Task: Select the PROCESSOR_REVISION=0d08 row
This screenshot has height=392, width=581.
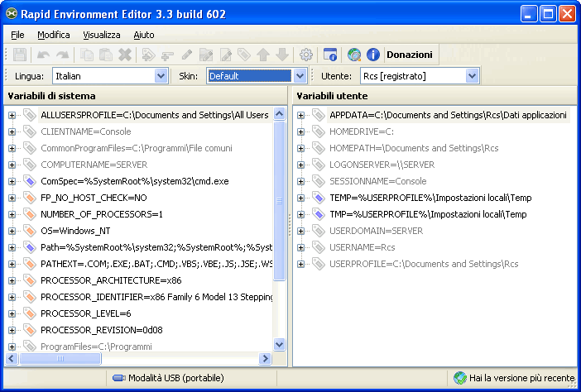Action: [102, 330]
